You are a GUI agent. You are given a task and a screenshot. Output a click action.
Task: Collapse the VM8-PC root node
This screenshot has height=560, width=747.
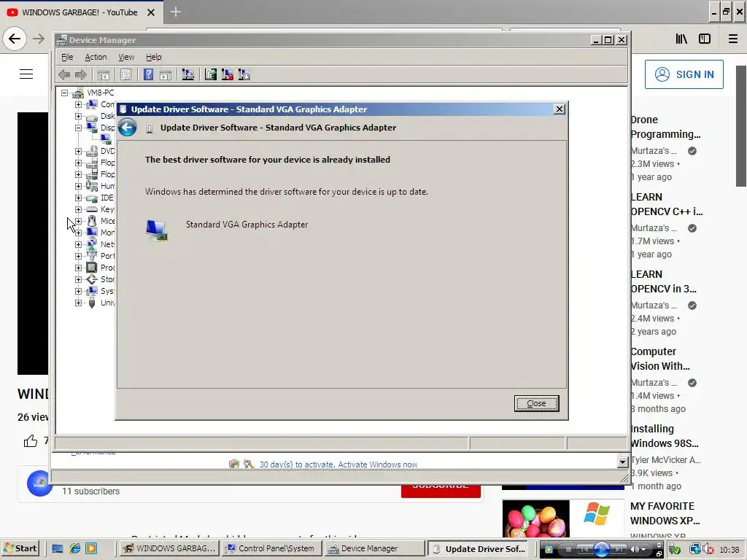[x=64, y=93]
